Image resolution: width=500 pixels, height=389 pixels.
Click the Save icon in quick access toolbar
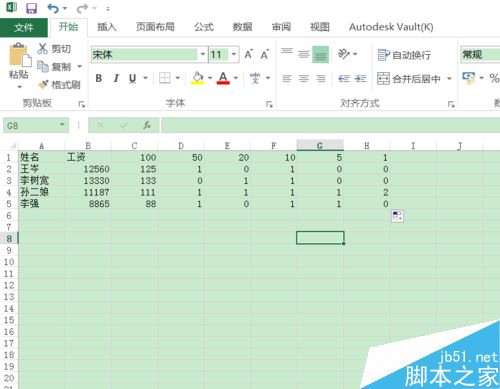click(x=32, y=8)
